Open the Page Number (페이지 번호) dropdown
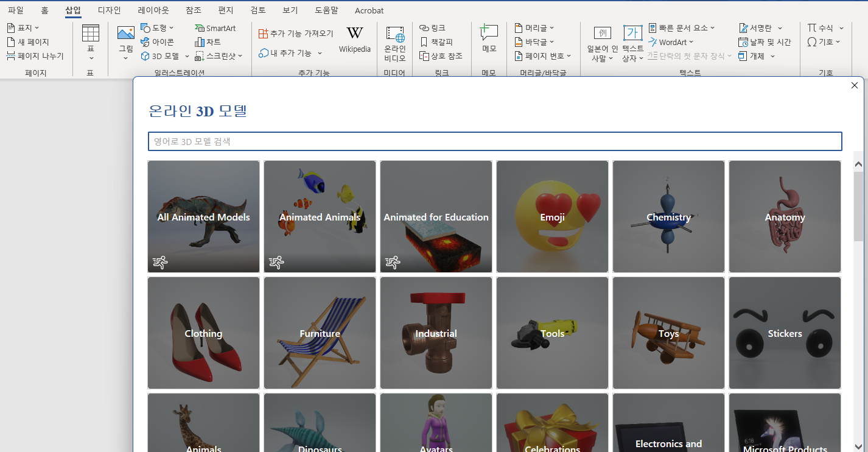 [x=543, y=56]
